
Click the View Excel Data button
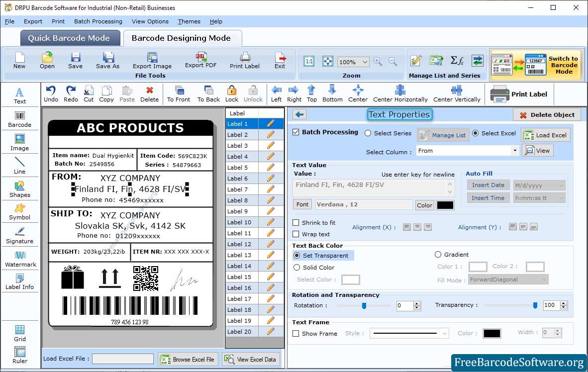[251, 359]
